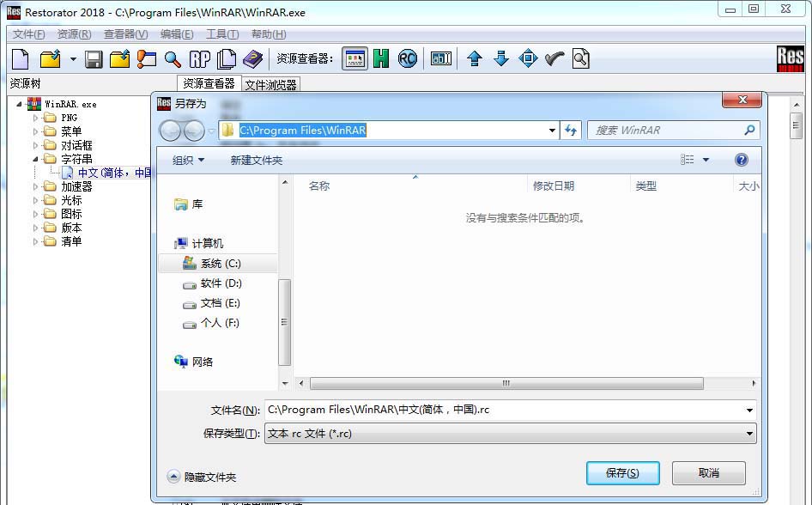Click the address bar path field

pyautogui.click(x=388, y=130)
